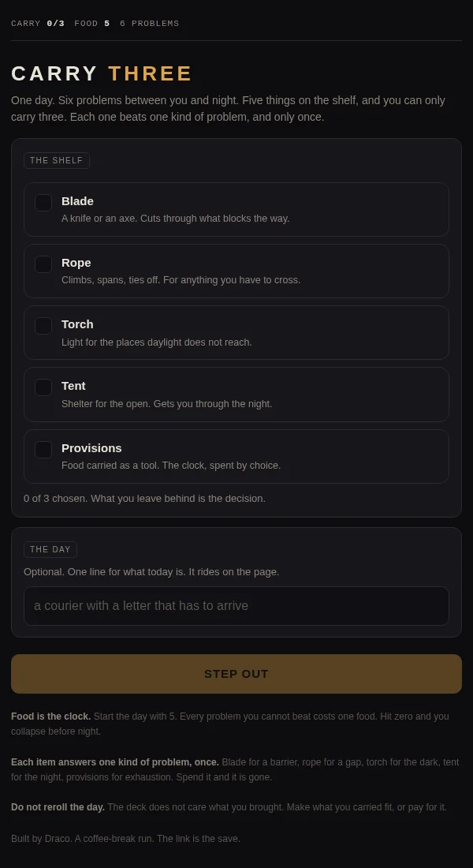Click the CARRY THREE heading
This screenshot has width=473, height=868.
tap(102, 73)
